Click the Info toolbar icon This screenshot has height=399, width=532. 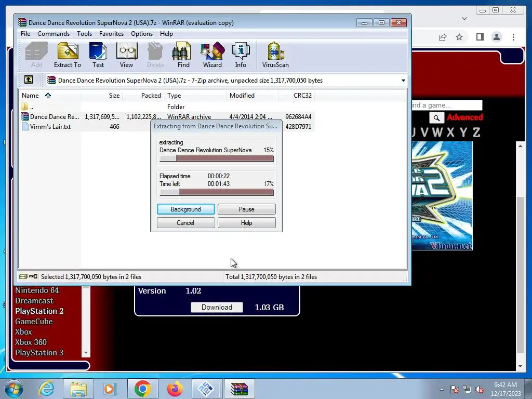coord(241,55)
